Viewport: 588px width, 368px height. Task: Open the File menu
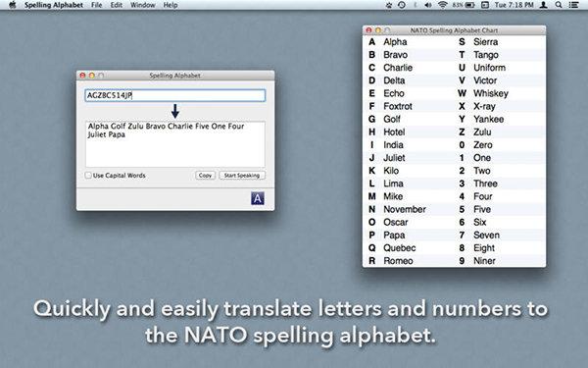pyautogui.click(x=96, y=5)
